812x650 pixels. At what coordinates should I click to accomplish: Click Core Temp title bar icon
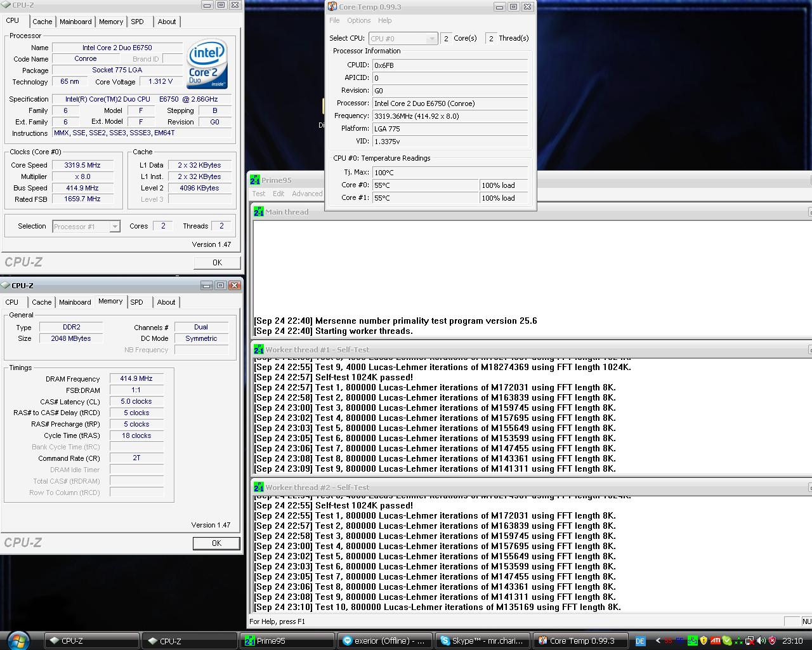point(332,6)
